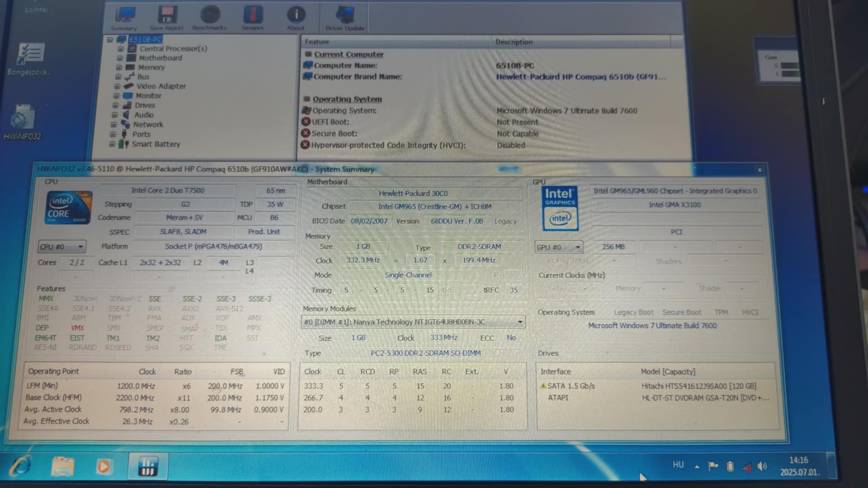Click the About info icon
The height and width of the screenshot is (488, 868).
[x=296, y=17]
